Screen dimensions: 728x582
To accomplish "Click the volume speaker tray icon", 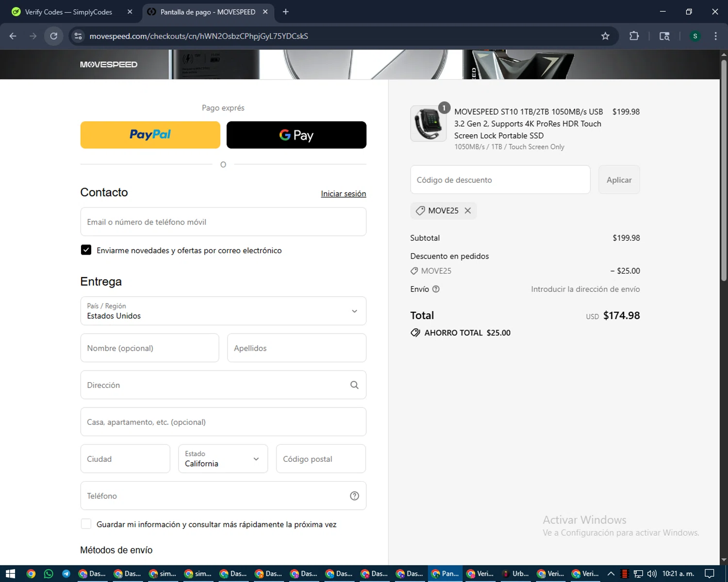I will coord(652,574).
